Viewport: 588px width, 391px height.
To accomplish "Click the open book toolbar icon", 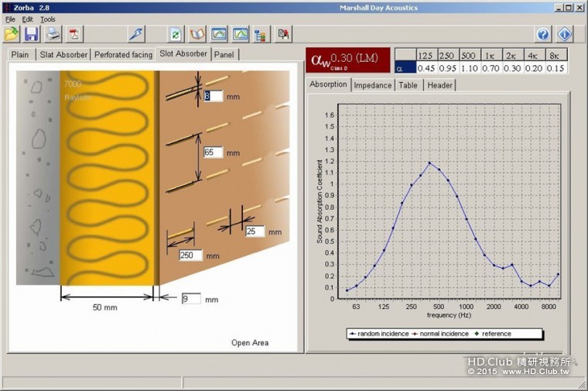I will 197,34.
